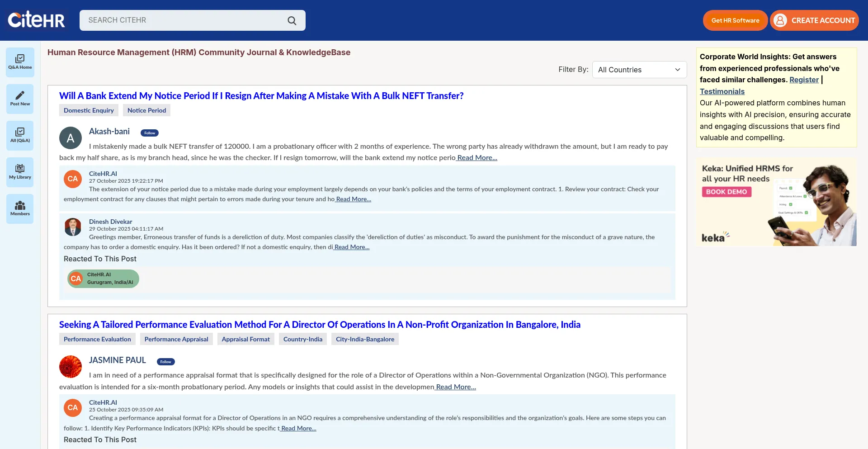Expand the All Countries filter dropdown

(639, 70)
